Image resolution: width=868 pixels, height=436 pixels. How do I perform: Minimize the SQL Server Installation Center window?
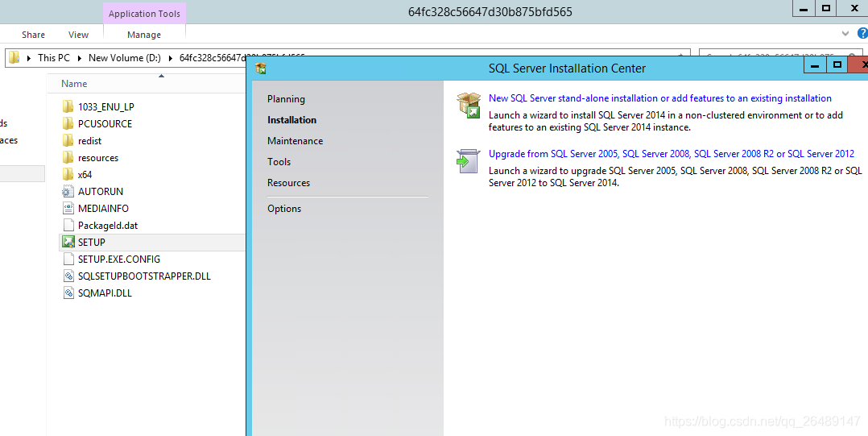click(x=815, y=65)
